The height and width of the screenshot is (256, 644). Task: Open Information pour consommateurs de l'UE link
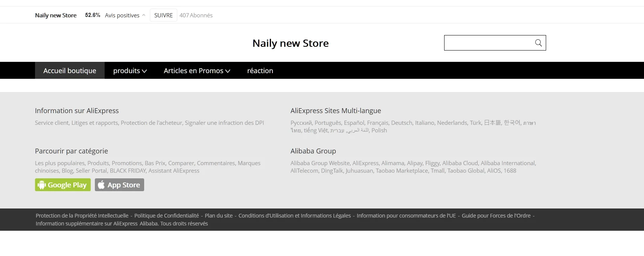406,216
